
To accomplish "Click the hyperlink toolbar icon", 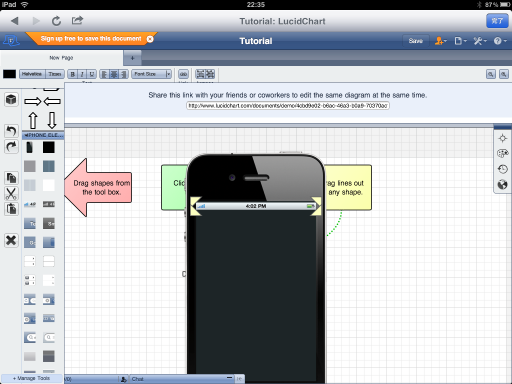I will [183, 74].
